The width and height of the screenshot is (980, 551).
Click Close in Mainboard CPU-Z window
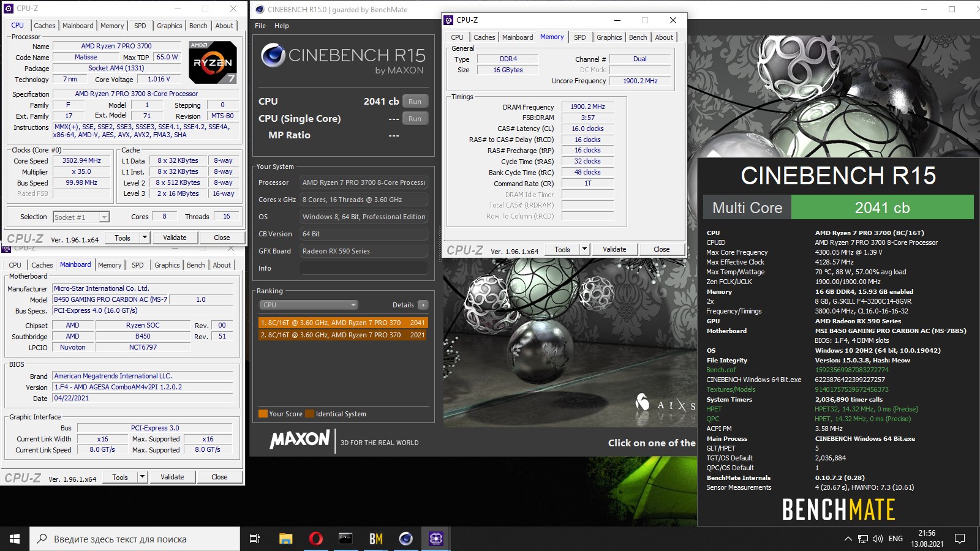pos(219,477)
